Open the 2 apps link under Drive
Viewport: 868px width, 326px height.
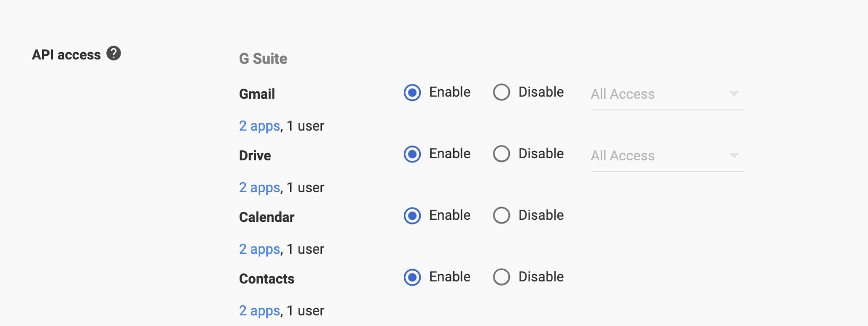point(259,188)
